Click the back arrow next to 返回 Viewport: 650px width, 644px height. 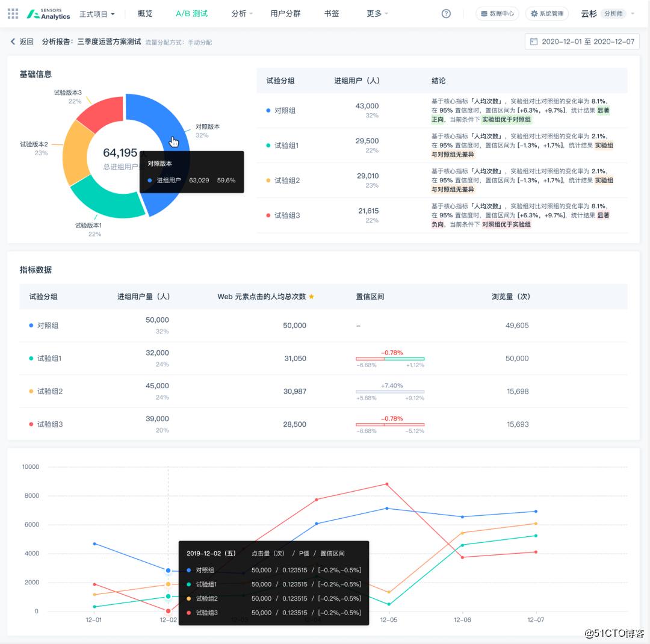pyautogui.click(x=13, y=42)
